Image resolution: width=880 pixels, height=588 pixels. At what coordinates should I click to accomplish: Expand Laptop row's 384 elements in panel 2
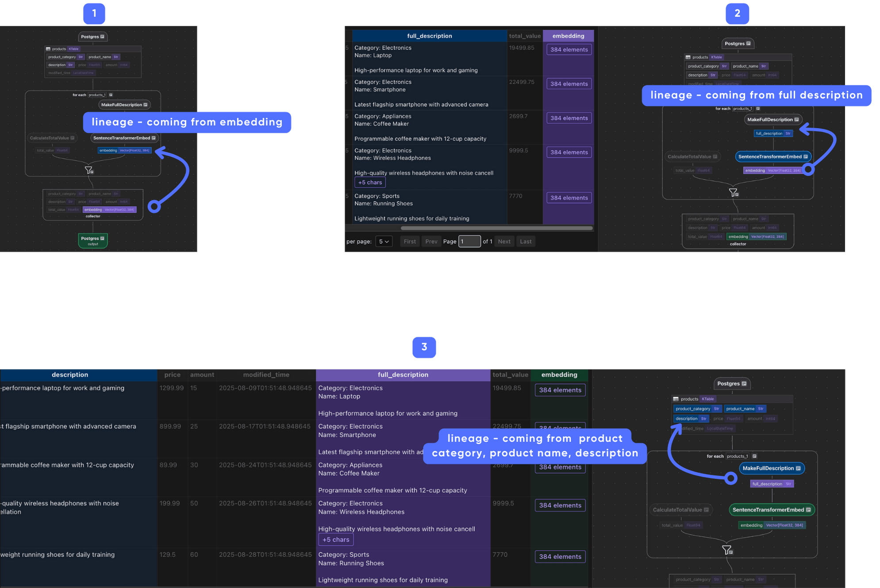569,50
